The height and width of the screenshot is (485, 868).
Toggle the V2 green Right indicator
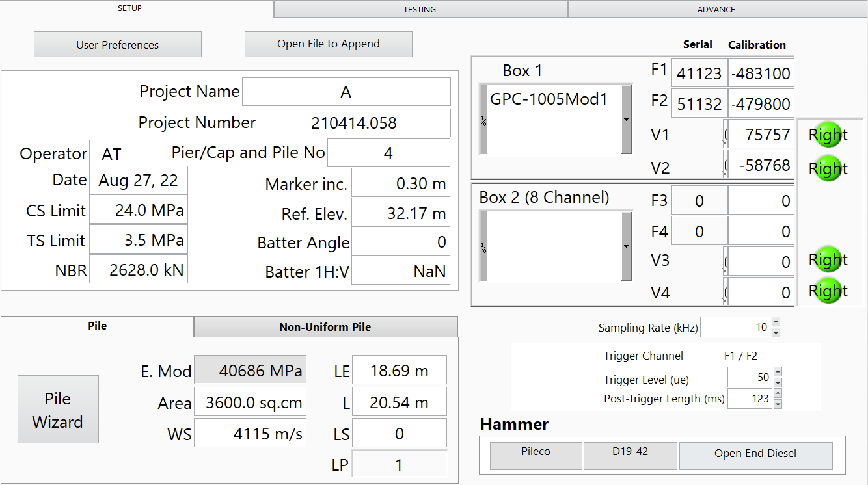[827, 168]
